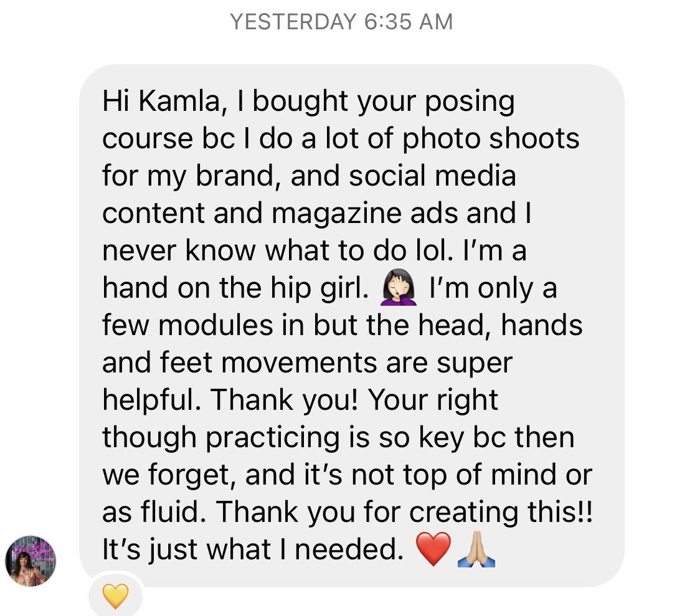The image size is (677, 616).
Task: Click the text 'never know what to do lol'
Action: click(x=278, y=251)
